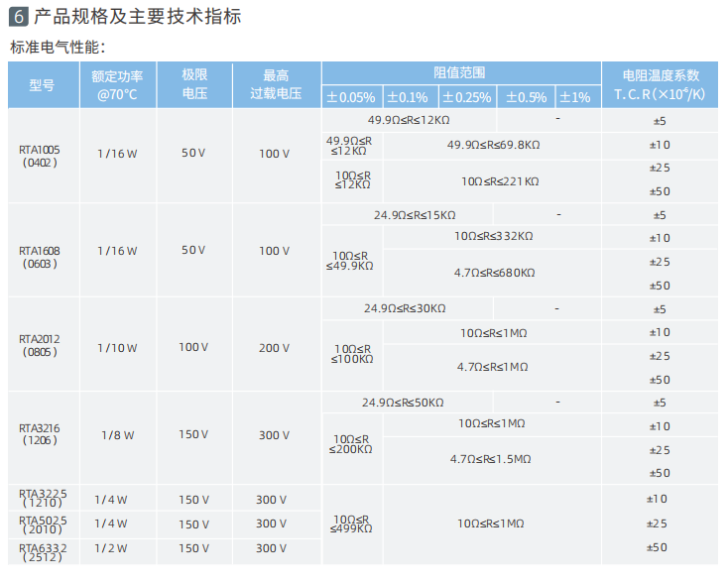Select the 4.7Ω≤R≤1.5MΩ range cell

click(x=491, y=459)
